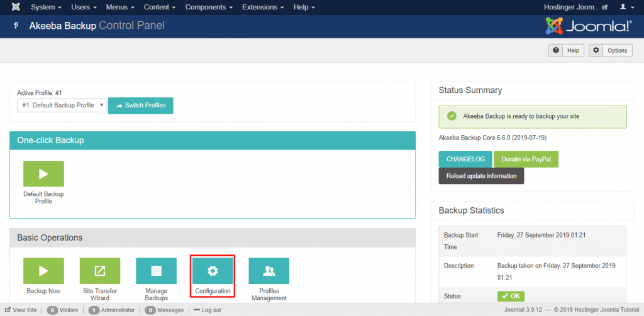
Task: Click the Log out link
Action: coord(207,310)
